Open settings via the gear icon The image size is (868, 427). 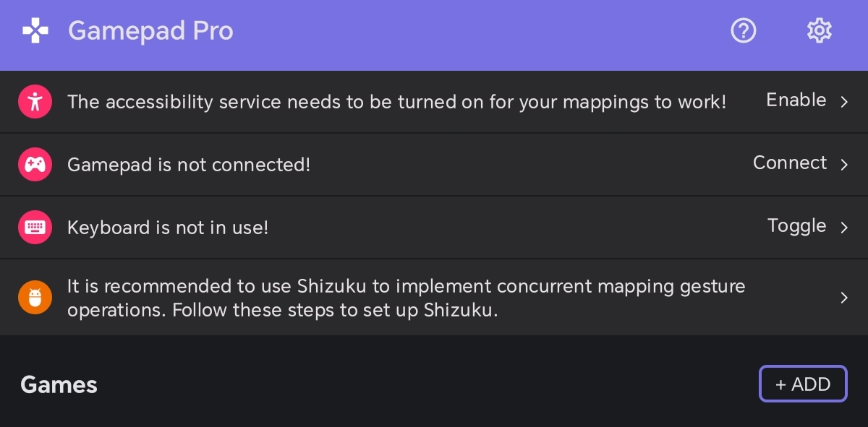pyautogui.click(x=820, y=30)
